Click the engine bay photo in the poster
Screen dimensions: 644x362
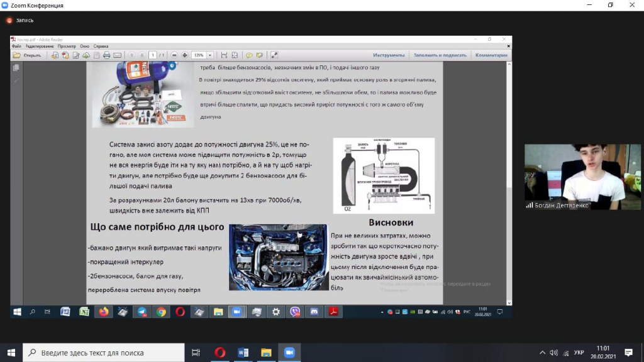[279, 257]
